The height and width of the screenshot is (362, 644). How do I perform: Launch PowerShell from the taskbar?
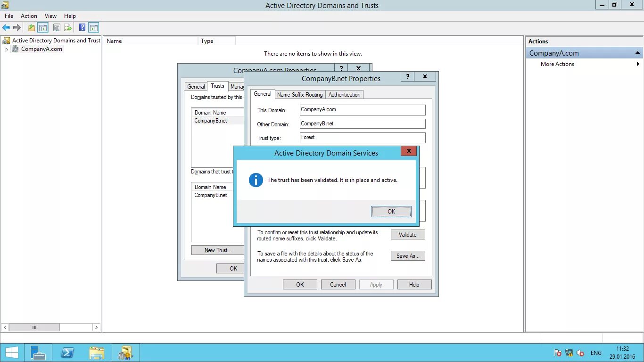pos(67,353)
